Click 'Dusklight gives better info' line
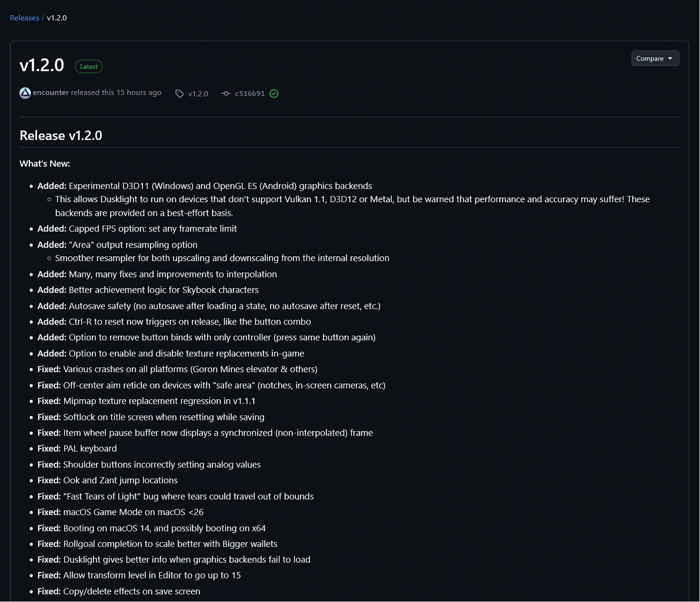 (x=174, y=560)
